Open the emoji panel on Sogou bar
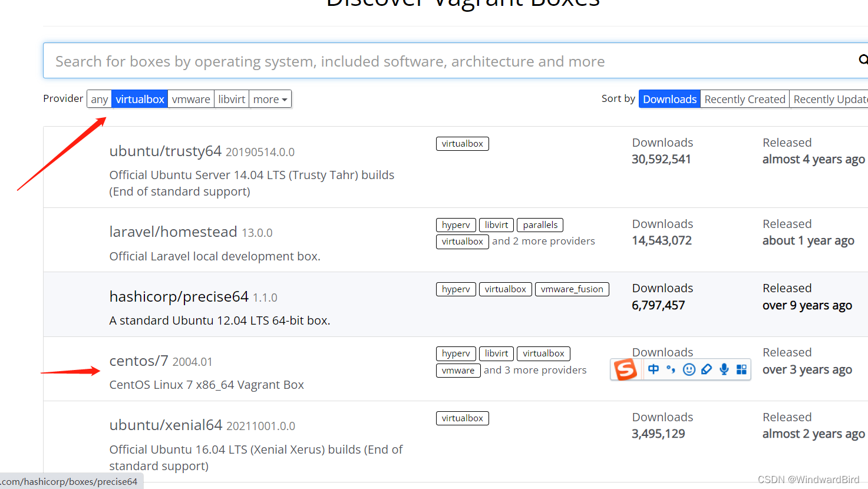868x489 pixels. pyautogui.click(x=689, y=369)
